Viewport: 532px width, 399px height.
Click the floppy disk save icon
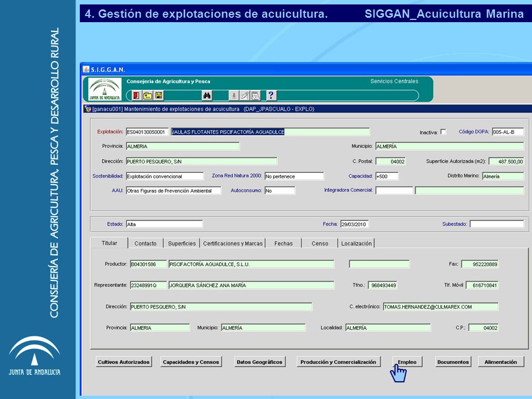coord(159,95)
